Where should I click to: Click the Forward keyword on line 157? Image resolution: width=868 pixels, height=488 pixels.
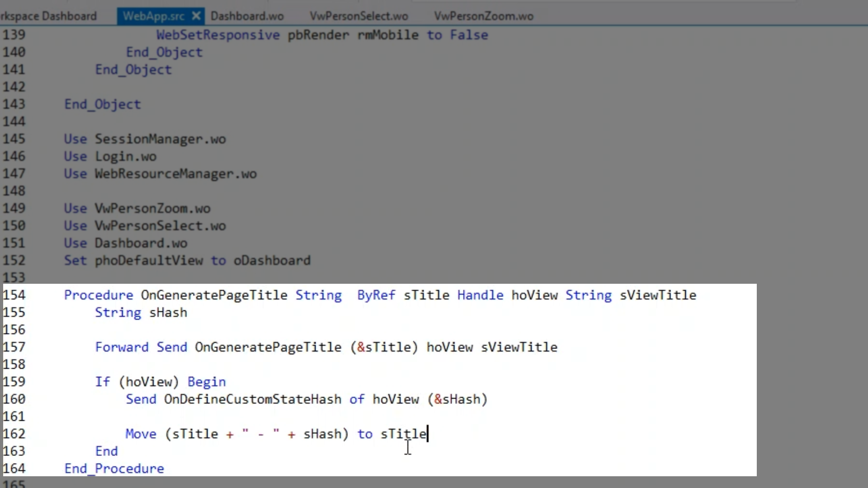tap(122, 347)
